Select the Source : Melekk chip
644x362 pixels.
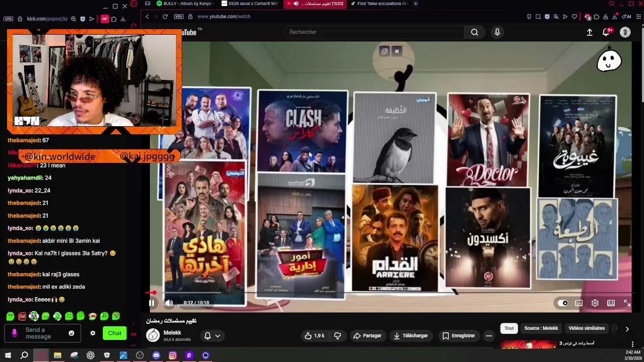(541, 328)
